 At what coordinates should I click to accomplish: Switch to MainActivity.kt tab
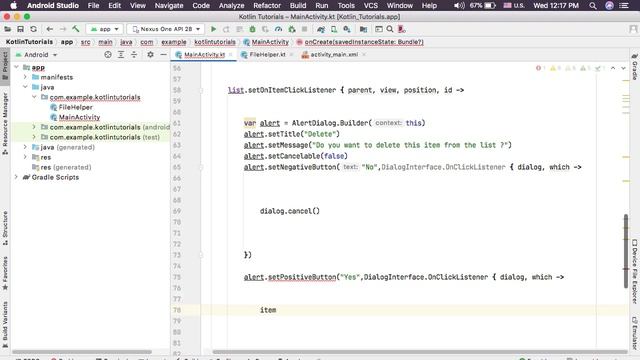pos(204,55)
